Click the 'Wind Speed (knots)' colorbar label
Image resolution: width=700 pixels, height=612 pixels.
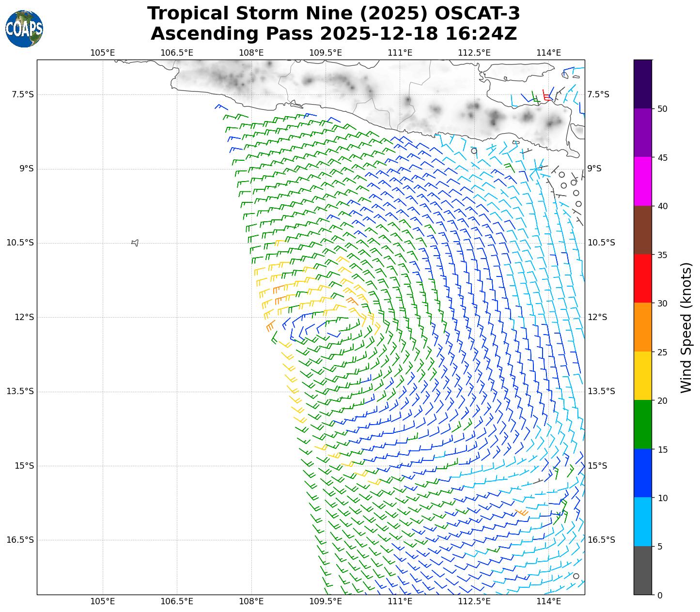(686, 327)
